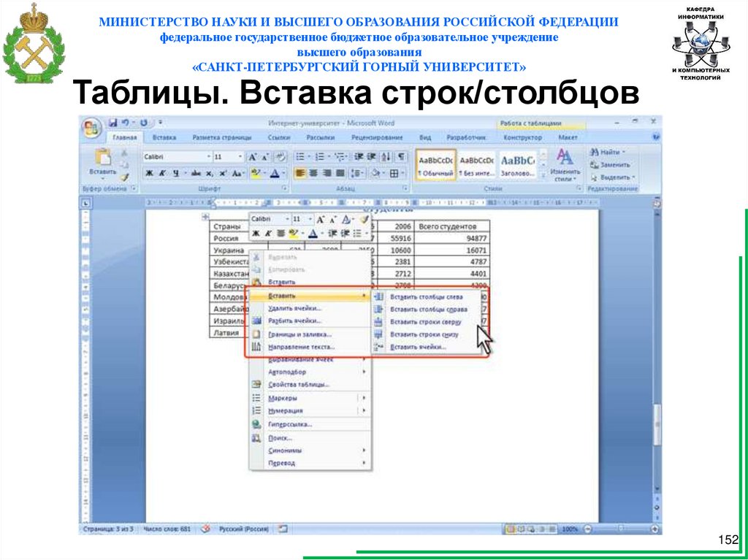Open line spacing dropdown

click(x=357, y=173)
